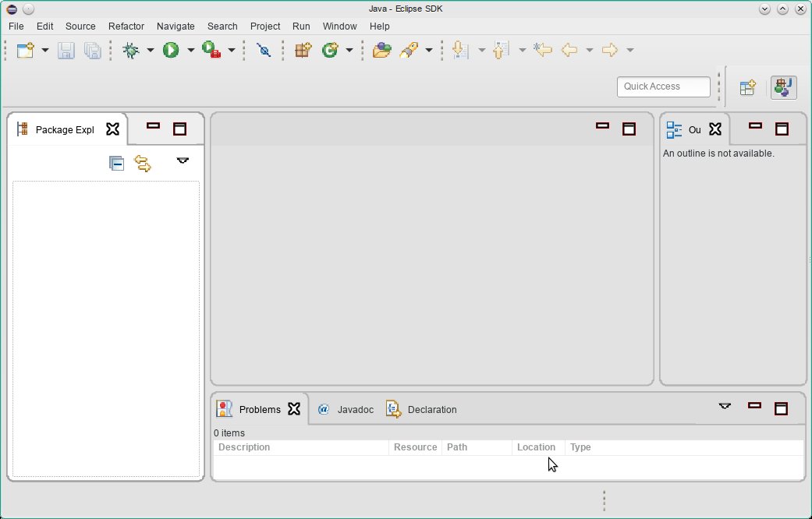Toggle Link with Editor in Package Explorer
The width and height of the screenshot is (812, 519).
click(x=143, y=164)
